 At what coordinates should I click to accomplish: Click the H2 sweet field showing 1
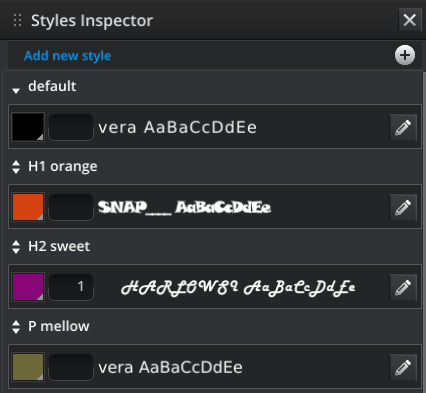[71, 287]
